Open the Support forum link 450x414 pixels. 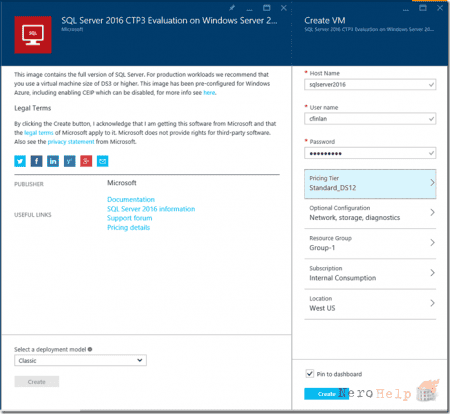[x=130, y=218]
